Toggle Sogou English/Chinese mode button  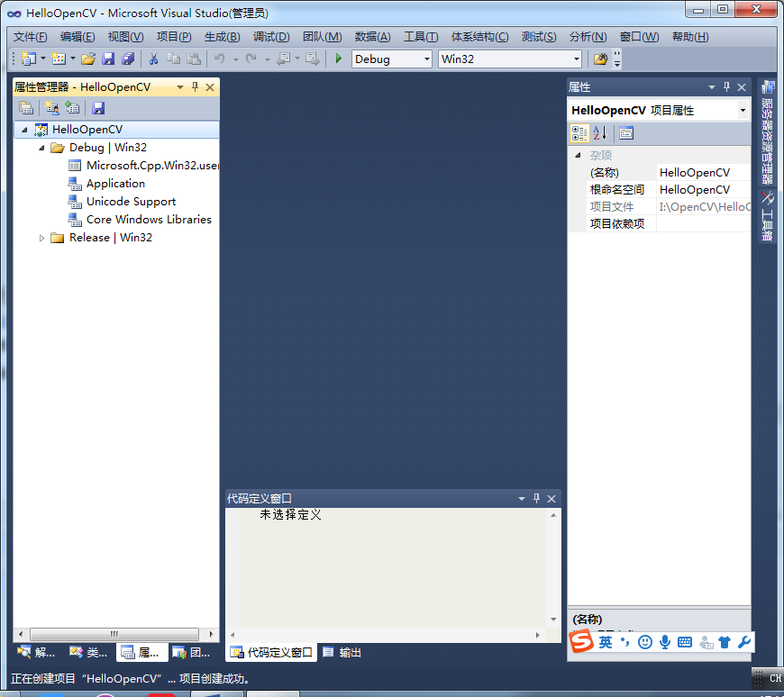point(606,643)
